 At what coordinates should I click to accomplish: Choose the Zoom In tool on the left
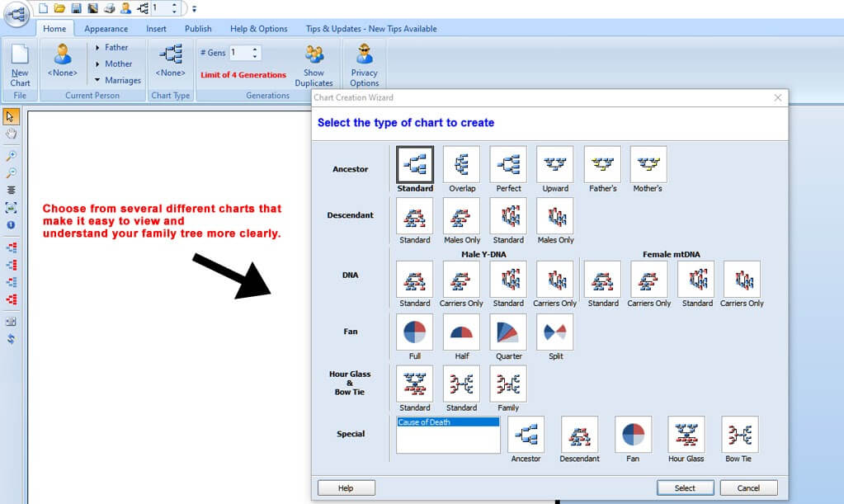11,155
